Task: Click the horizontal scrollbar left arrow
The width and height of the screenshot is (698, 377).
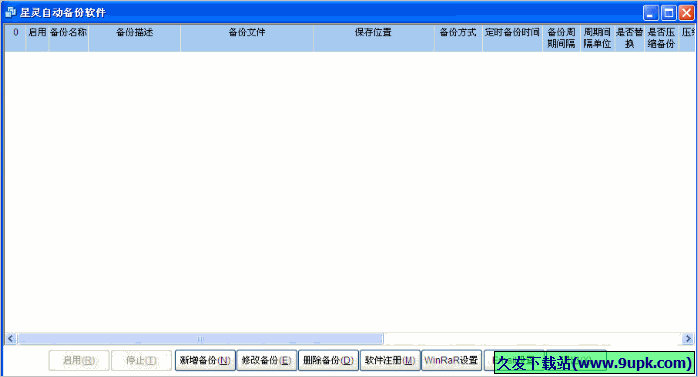Action: pyautogui.click(x=11, y=339)
